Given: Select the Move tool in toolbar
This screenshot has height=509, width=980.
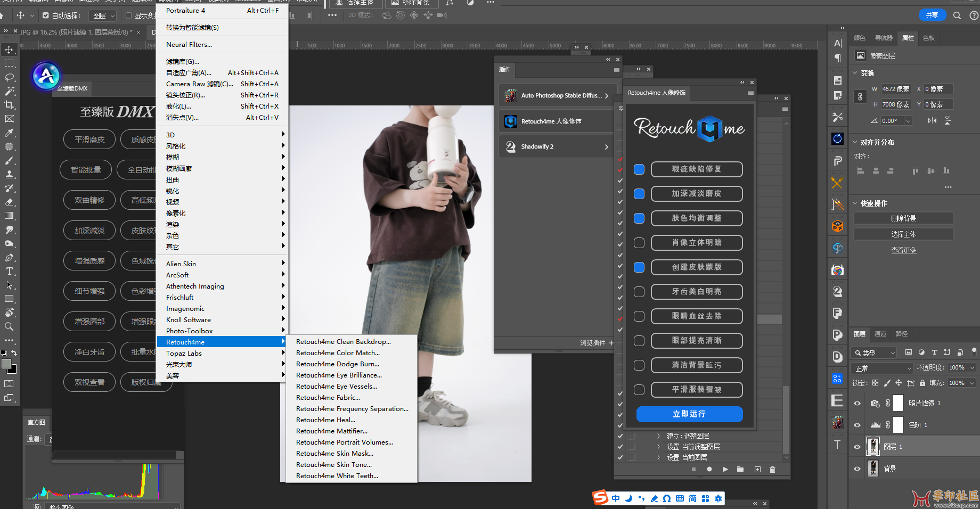Looking at the screenshot, I should [x=9, y=50].
